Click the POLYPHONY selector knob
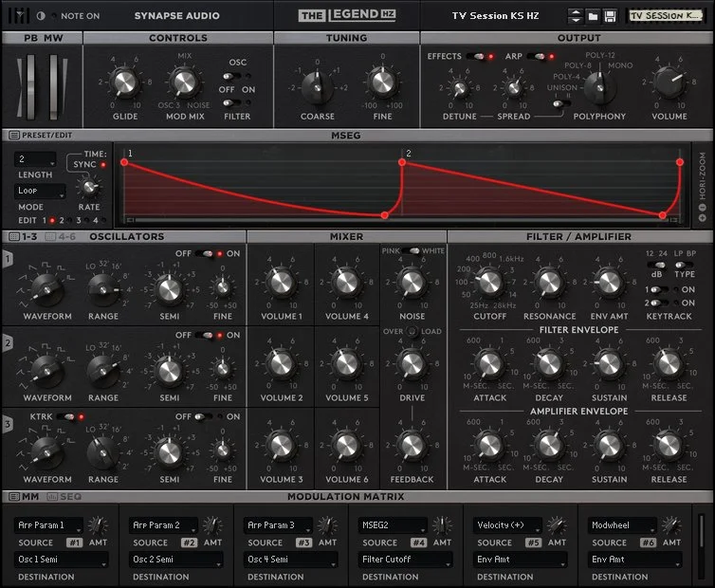 click(x=599, y=86)
